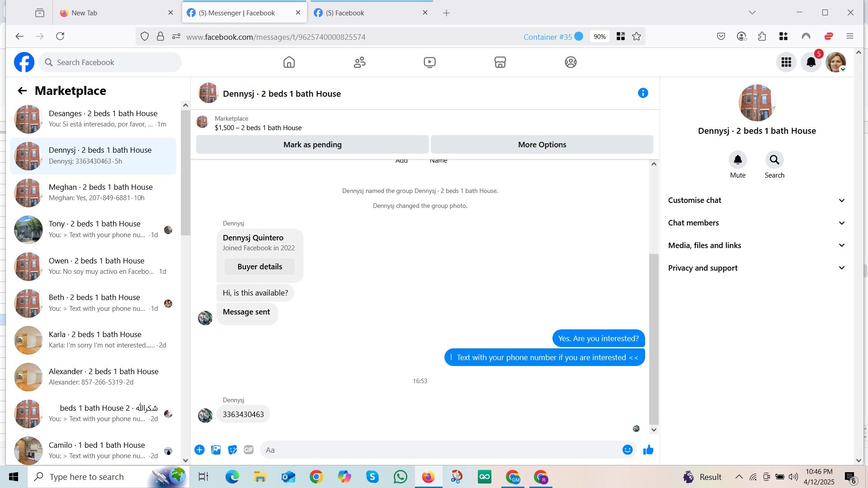Expand Privacy and support section
Screen dimensions: 868x488
(756, 268)
